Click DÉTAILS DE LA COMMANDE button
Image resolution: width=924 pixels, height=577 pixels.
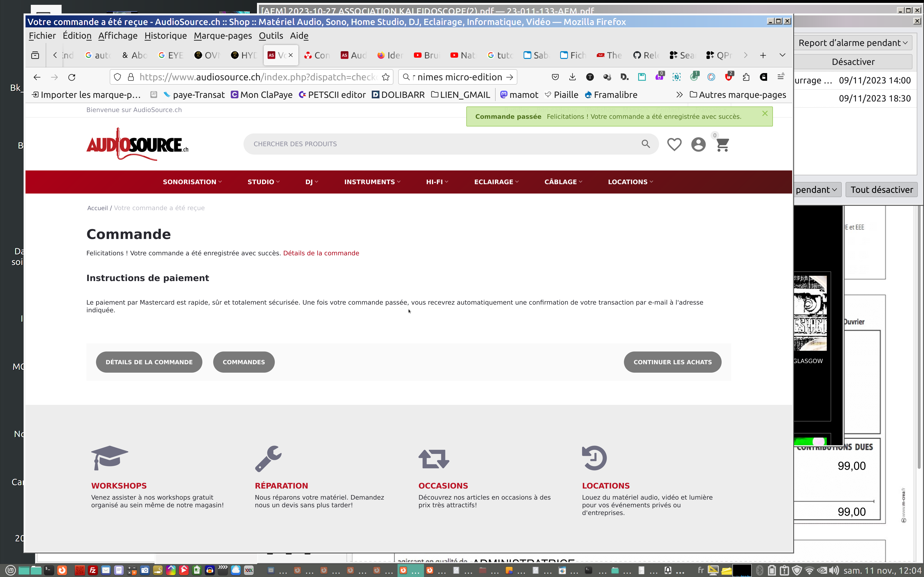149,362
